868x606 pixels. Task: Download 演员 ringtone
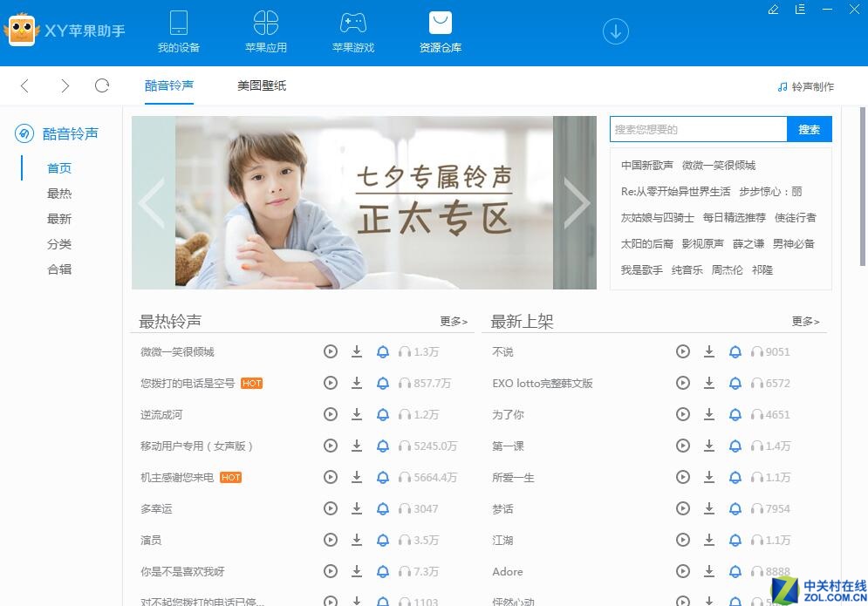click(x=357, y=540)
